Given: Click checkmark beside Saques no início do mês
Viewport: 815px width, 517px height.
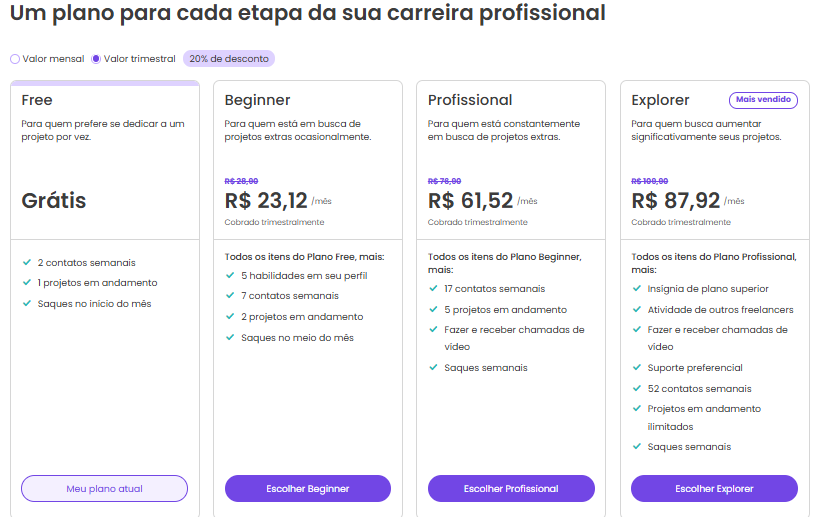Looking at the screenshot, I should pos(27,304).
